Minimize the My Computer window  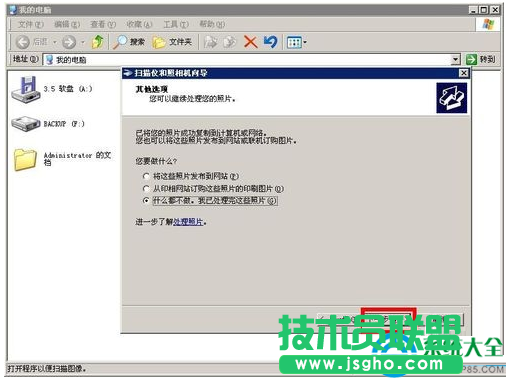click(474, 10)
